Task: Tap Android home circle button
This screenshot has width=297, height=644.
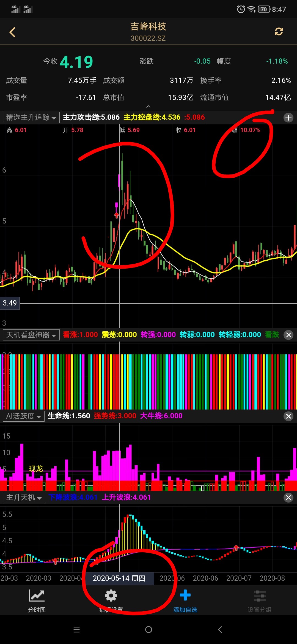Action: [148, 629]
